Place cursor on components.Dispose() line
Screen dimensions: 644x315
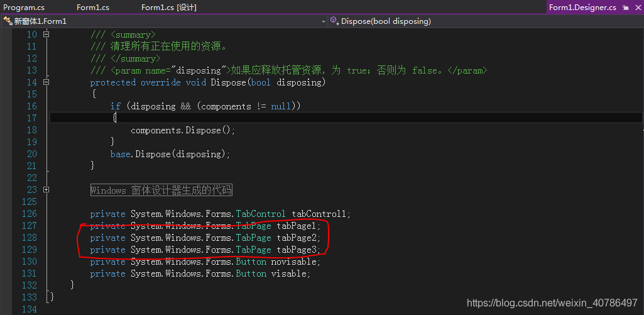(x=182, y=130)
